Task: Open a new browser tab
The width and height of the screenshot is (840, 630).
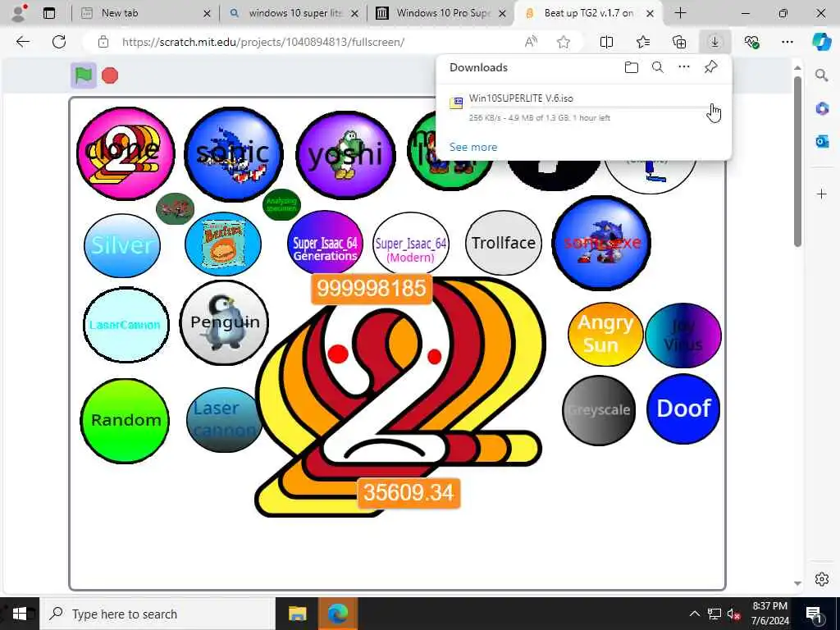Action: pyautogui.click(x=680, y=13)
